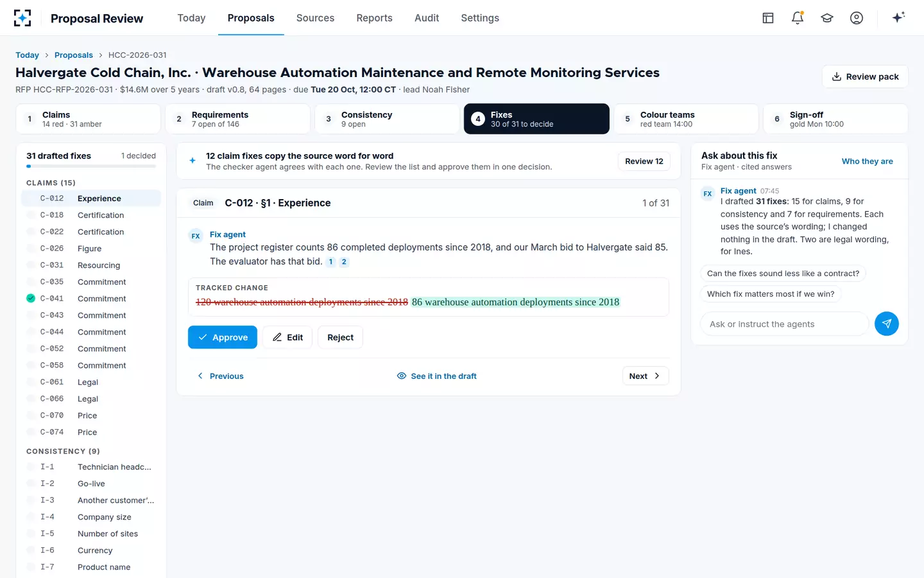The height and width of the screenshot is (578, 924).
Task: Reject the tracked change
Action: 340,337
